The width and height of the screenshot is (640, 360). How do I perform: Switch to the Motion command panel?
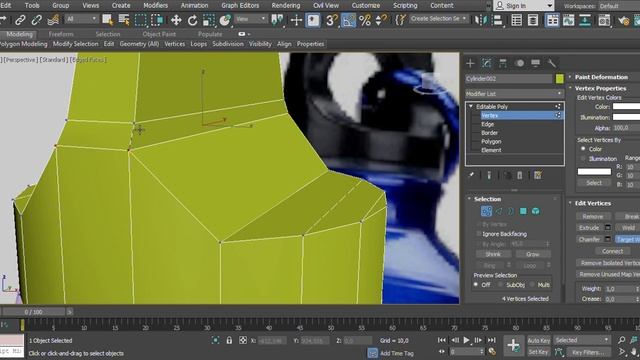[519, 63]
